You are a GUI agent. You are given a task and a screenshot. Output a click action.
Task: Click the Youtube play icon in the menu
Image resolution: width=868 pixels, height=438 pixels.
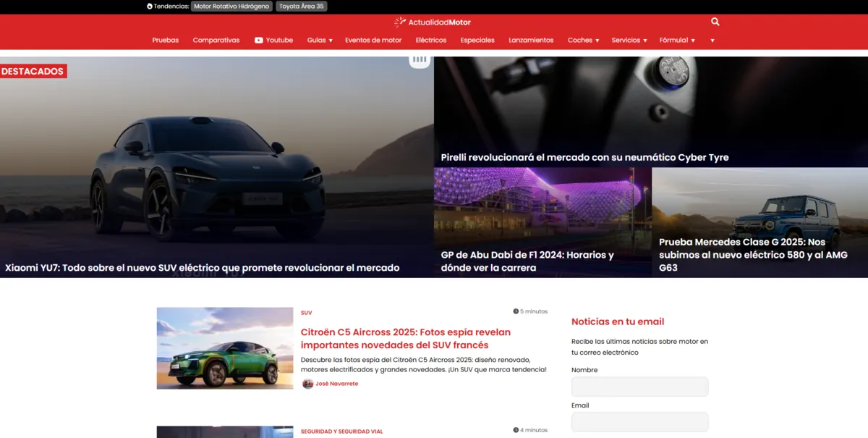coord(259,41)
